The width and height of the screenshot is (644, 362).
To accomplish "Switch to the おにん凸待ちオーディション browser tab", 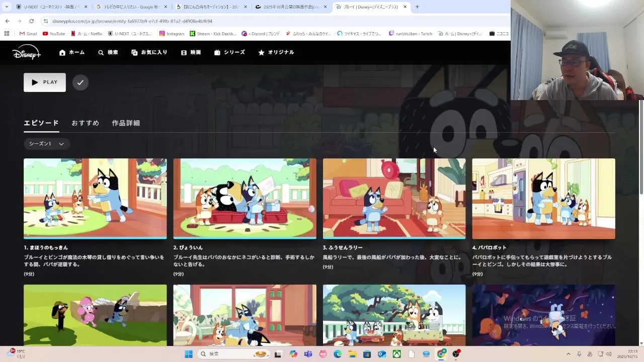I will pyautogui.click(x=212, y=7).
